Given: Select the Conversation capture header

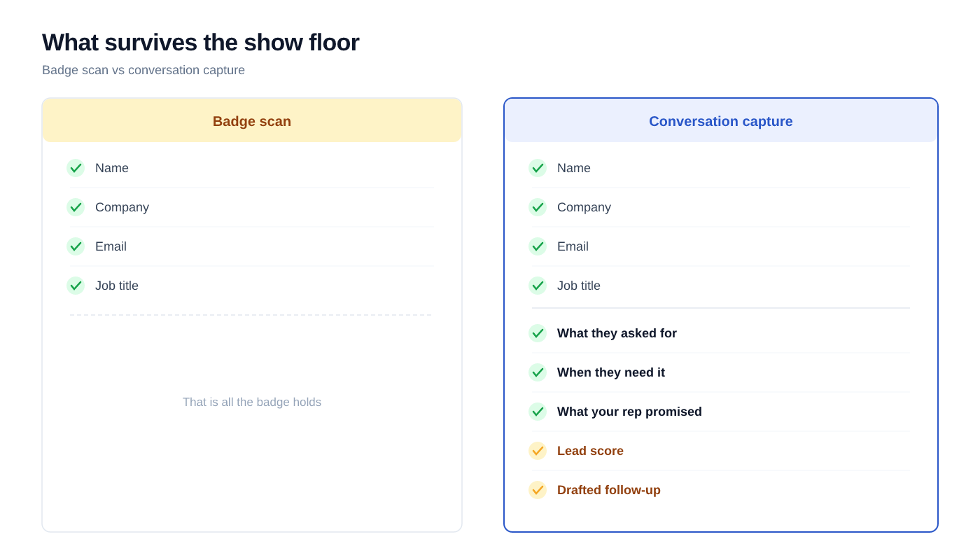Looking at the screenshot, I should (721, 121).
